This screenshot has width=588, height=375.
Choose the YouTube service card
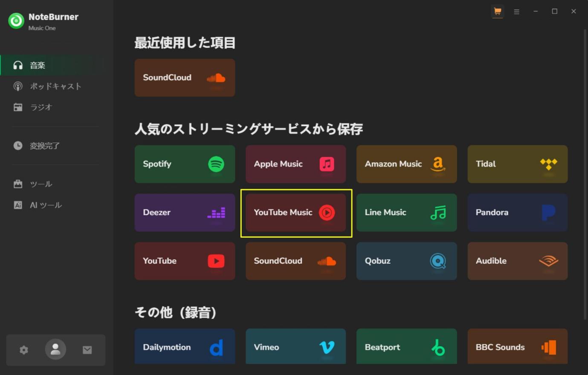185,261
